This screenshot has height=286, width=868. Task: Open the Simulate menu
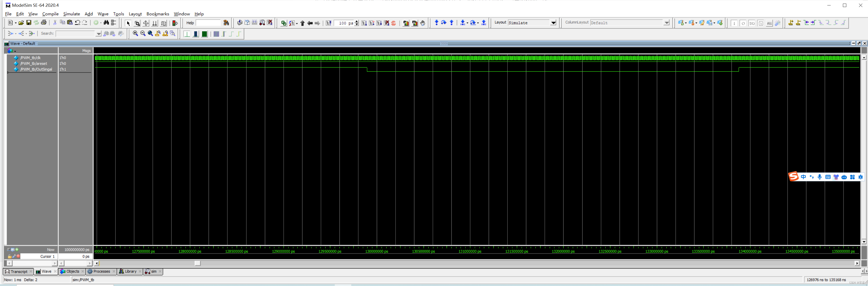(71, 14)
